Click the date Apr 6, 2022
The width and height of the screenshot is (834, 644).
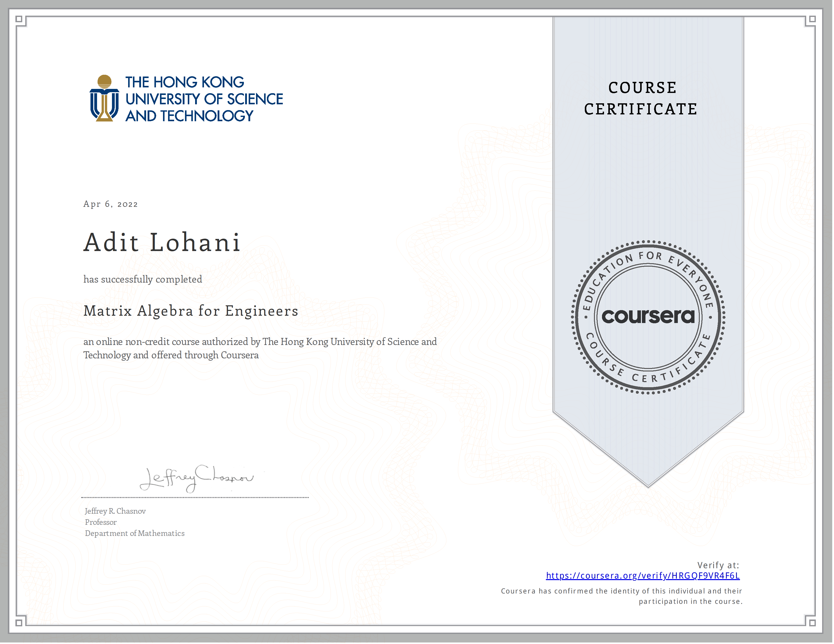point(111,204)
